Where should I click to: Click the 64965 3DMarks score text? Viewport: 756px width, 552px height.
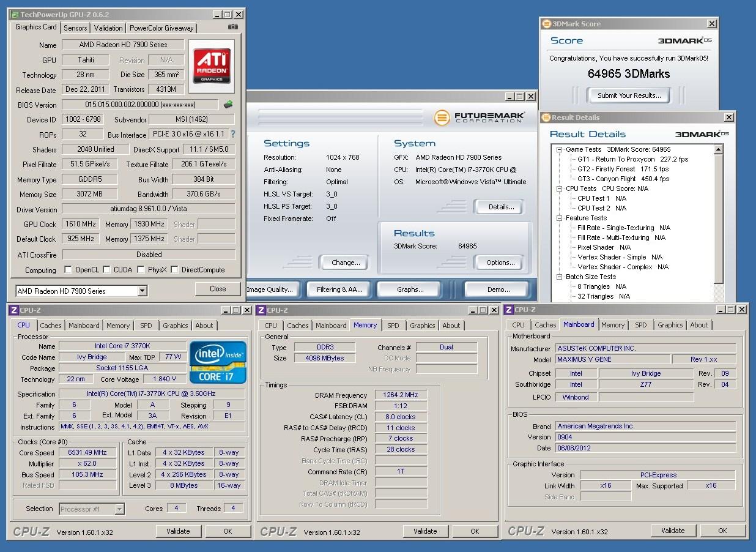coord(629,73)
